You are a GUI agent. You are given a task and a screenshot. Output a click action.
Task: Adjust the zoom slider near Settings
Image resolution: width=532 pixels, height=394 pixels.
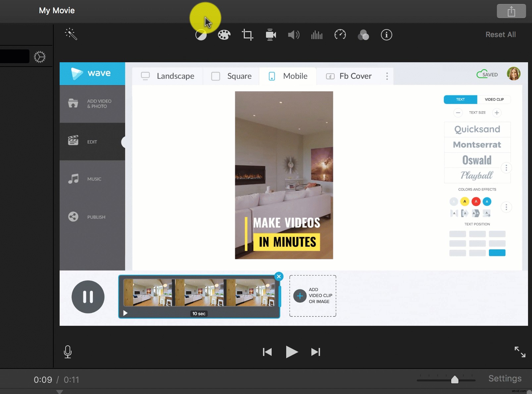click(455, 380)
